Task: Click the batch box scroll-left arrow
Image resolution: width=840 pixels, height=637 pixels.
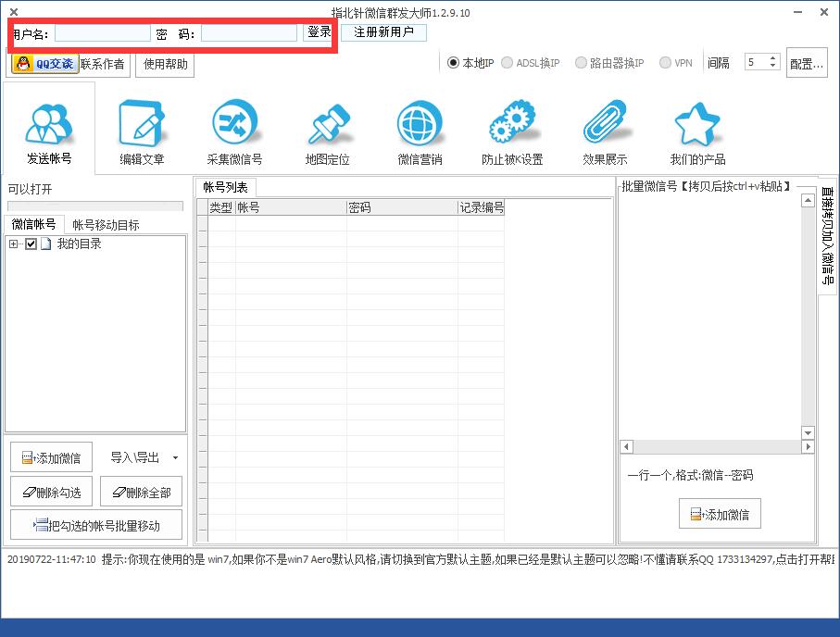Action: click(626, 446)
